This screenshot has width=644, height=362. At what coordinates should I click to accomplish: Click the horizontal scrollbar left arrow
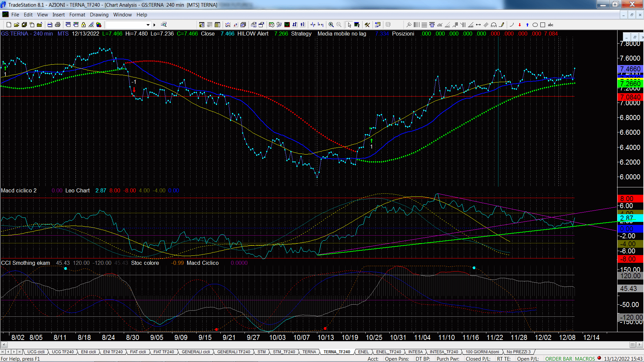pos(4,345)
